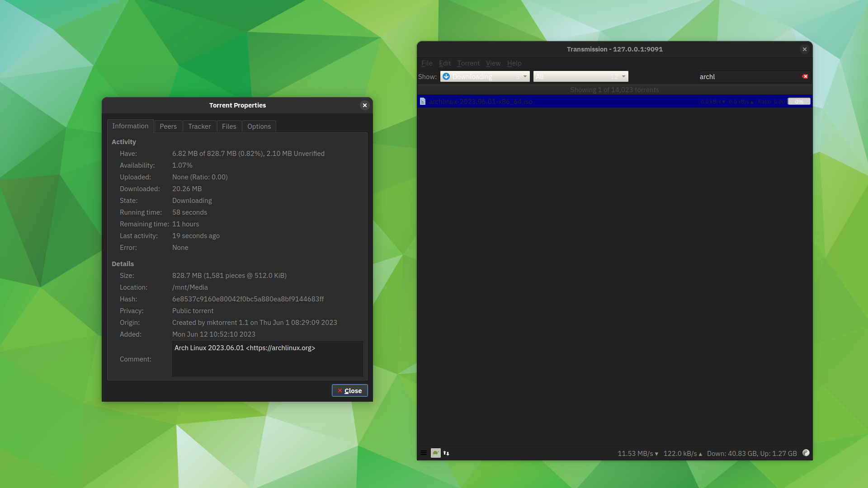
Task: Clear the search with the red X icon
Action: (805, 76)
